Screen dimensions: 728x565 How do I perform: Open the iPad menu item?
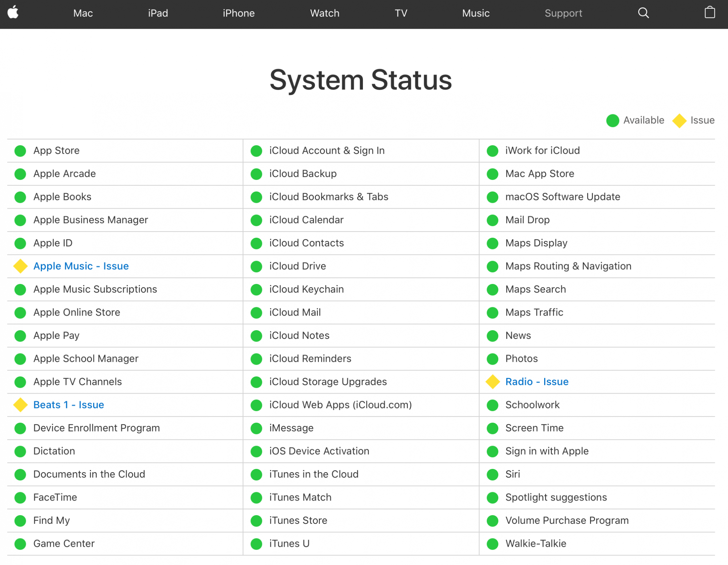158,13
